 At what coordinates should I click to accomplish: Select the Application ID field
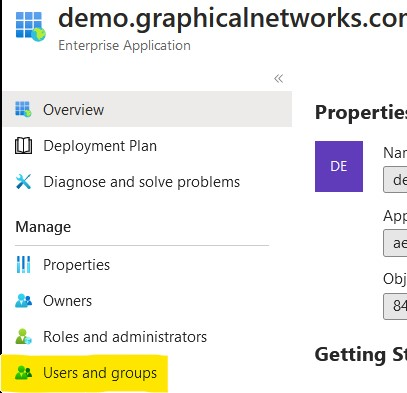(x=395, y=243)
